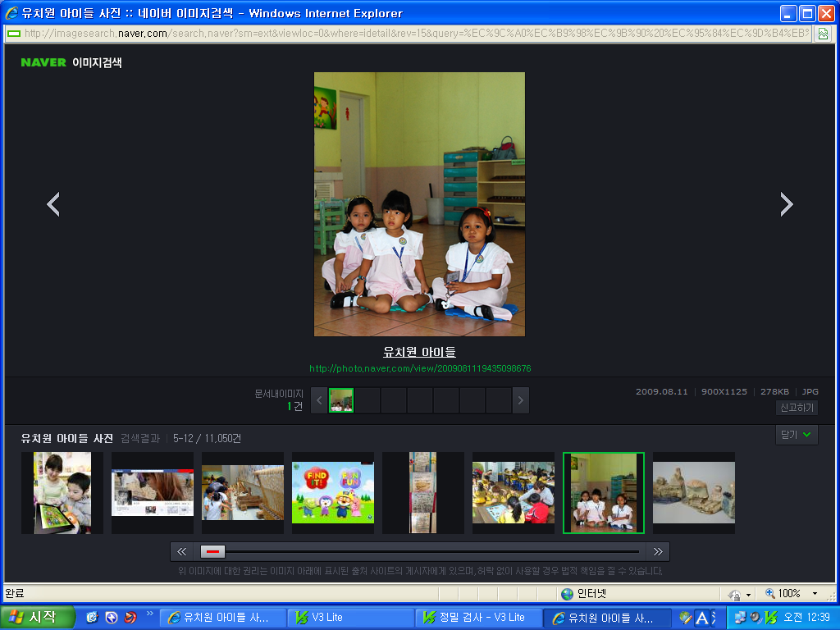The height and width of the screenshot is (630, 840).
Task: Select the classroom children in yellow thumbnail
Action: 513,492
